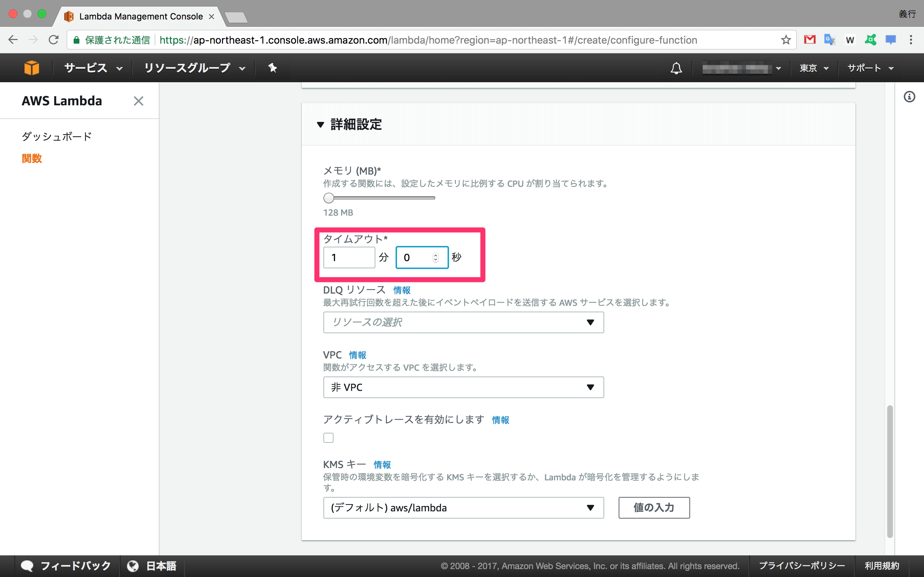Click the AWS cube home icon
This screenshot has height=577, width=924.
[x=31, y=68]
